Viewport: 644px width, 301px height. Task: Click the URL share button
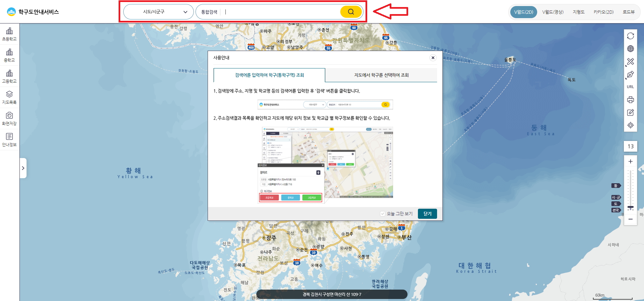pyautogui.click(x=631, y=87)
